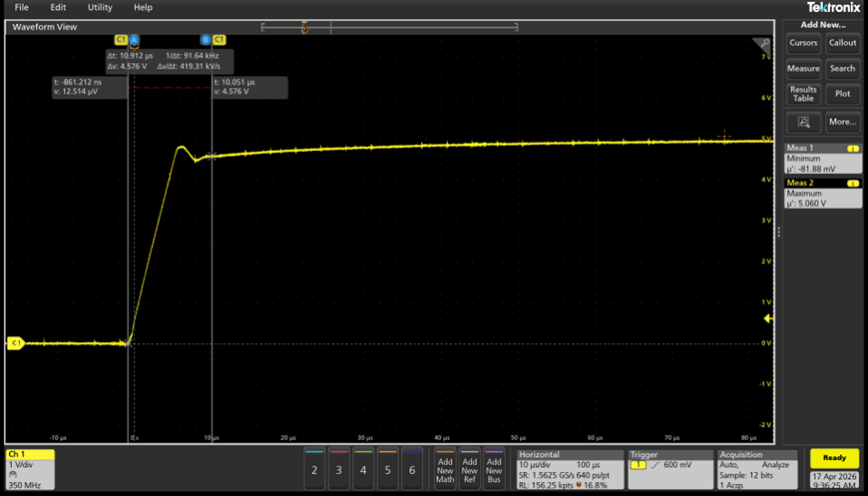This screenshot has width=868, height=496.
Task: Click the magnifier zoom icon in waveform corner
Action: pos(764,43)
